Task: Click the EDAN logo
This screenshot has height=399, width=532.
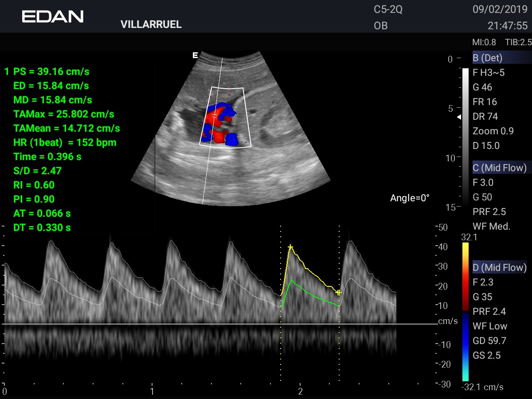Action: (x=53, y=17)
